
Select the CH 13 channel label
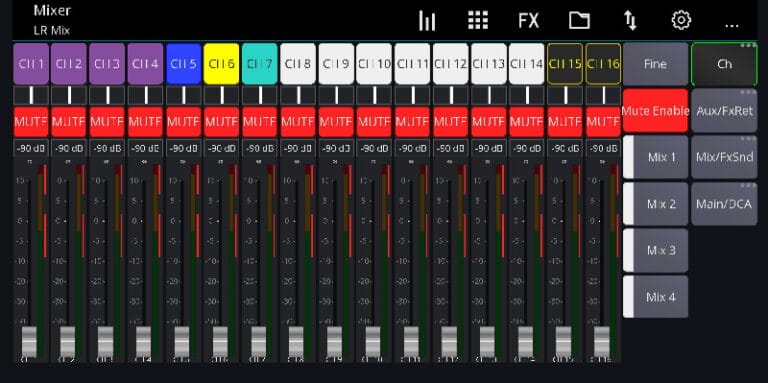489,64
